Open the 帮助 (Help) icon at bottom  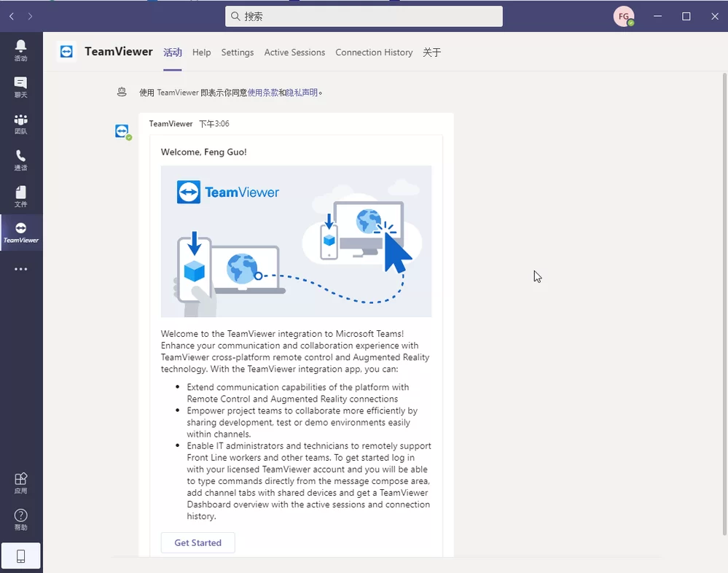click(20, 519)
